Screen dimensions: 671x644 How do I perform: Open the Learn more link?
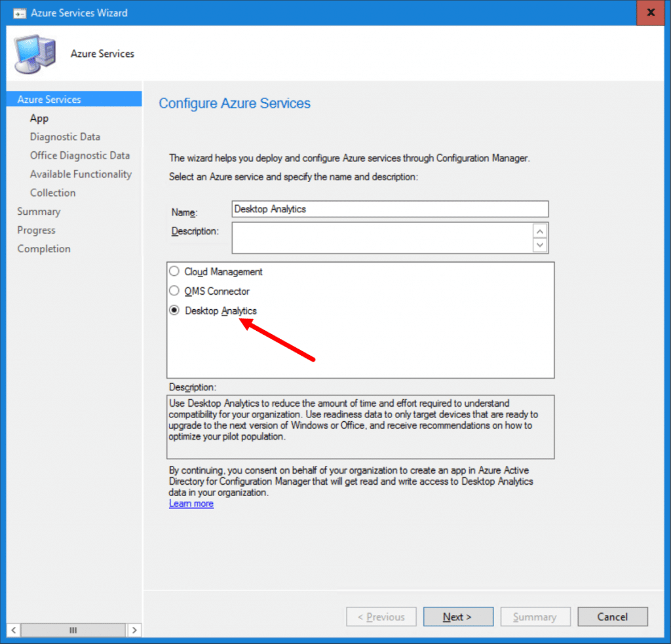click(x=191, y=503)
